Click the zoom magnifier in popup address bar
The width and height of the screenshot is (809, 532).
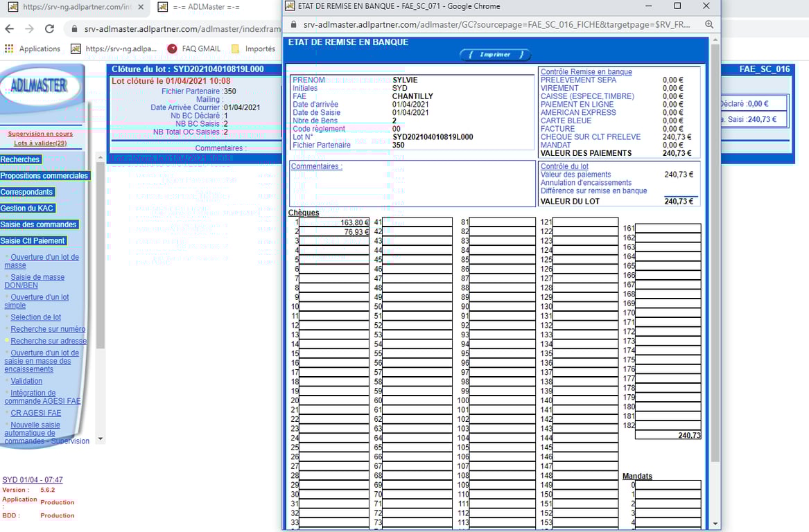coord(709,24)
